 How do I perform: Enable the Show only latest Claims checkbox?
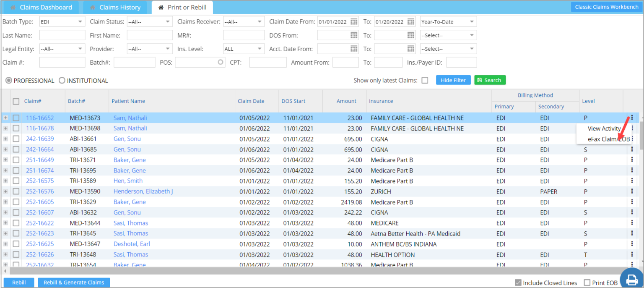[425, 80]
